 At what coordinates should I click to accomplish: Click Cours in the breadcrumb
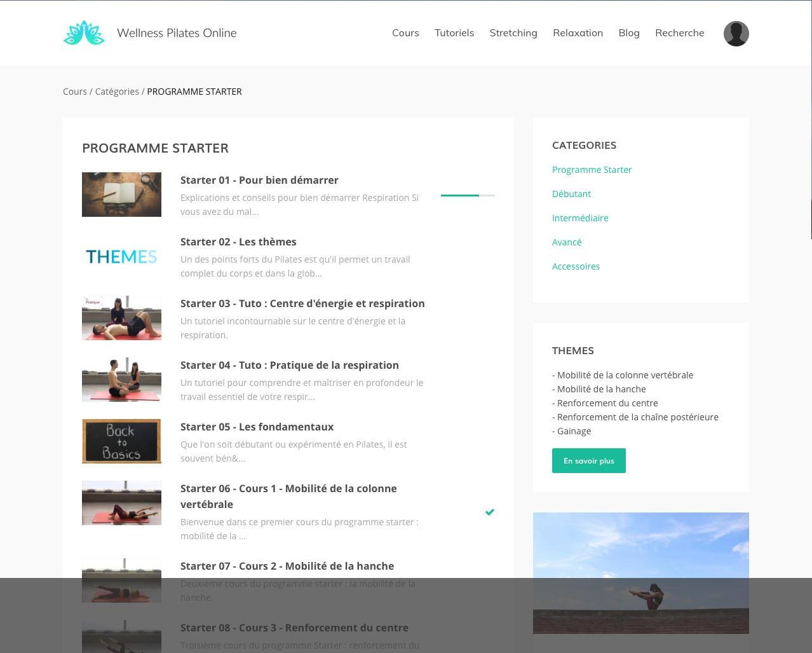(75, 92)
